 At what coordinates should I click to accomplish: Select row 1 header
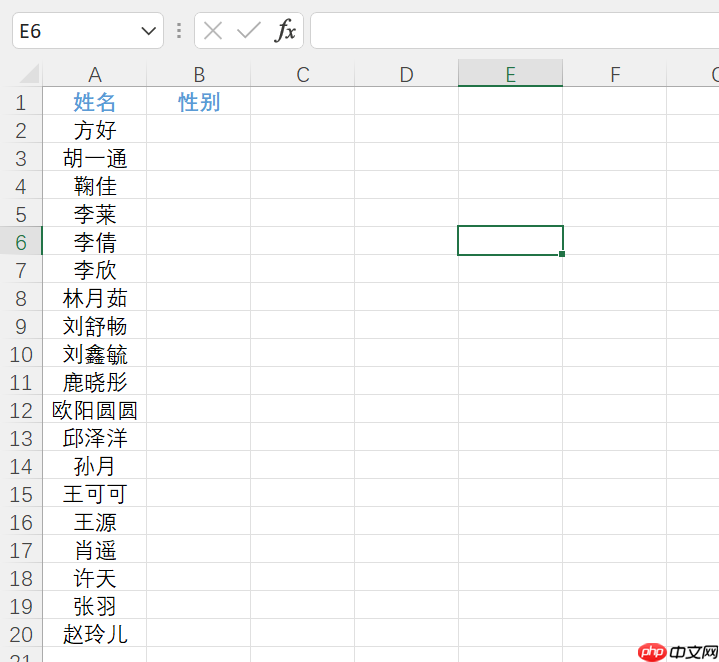21,102
